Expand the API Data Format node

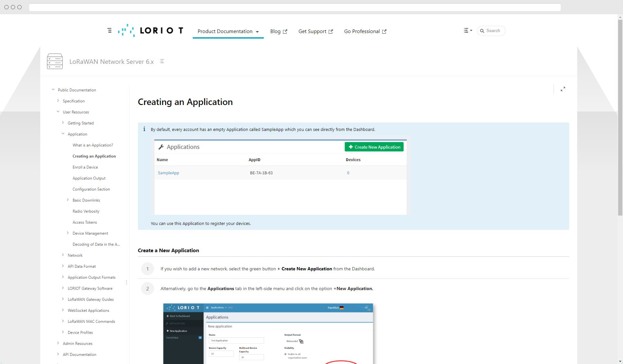(x=63, y=266)
